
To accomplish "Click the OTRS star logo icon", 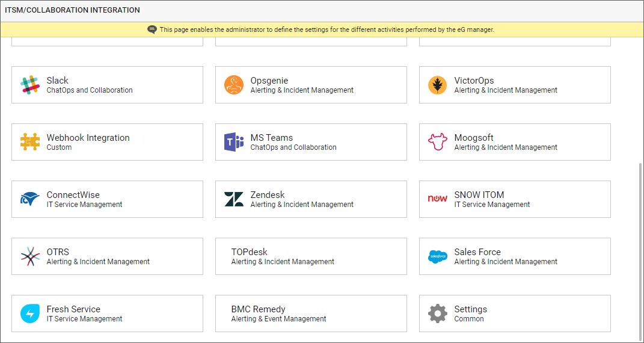I will point(30,256).
